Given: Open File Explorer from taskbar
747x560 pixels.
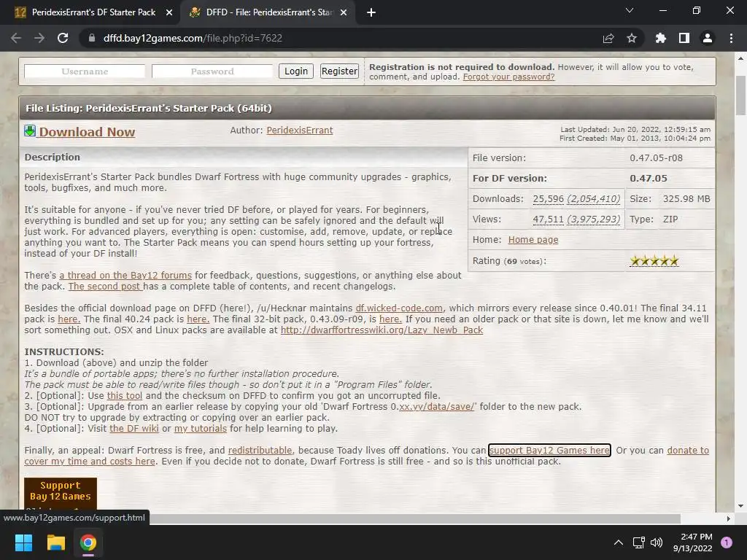Looking at the screenshot, I should pos(55,542).
